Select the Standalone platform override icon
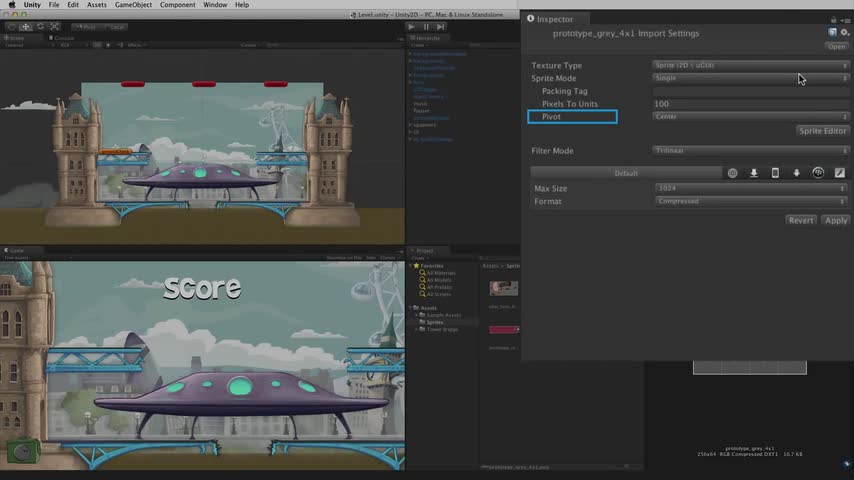The image size is (854, 480). point(754,173)
